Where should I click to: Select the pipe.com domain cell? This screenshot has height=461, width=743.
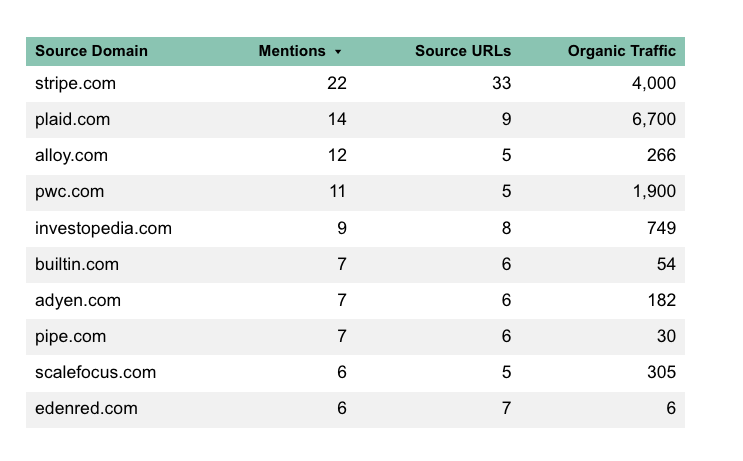pyautogui.click(x=70, y=336)
